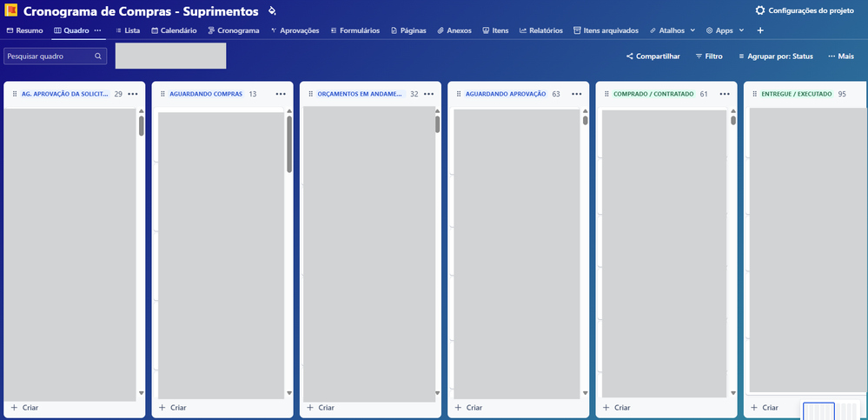Viewport: 868px width, 420px height.
Task: Click Criar in COMPRADO / CONTRATADO column
Action: coord(617,407)
